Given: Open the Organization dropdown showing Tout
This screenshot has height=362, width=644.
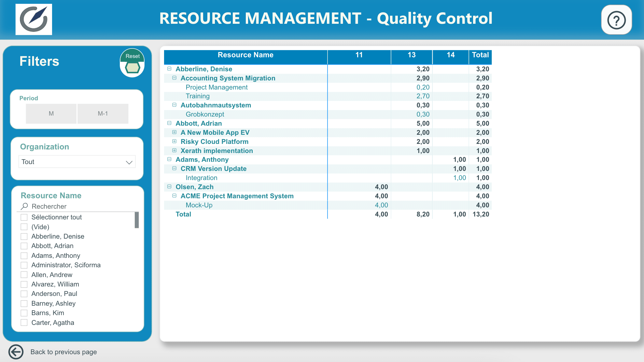Looking at the screenshot, I should point(77,162).
